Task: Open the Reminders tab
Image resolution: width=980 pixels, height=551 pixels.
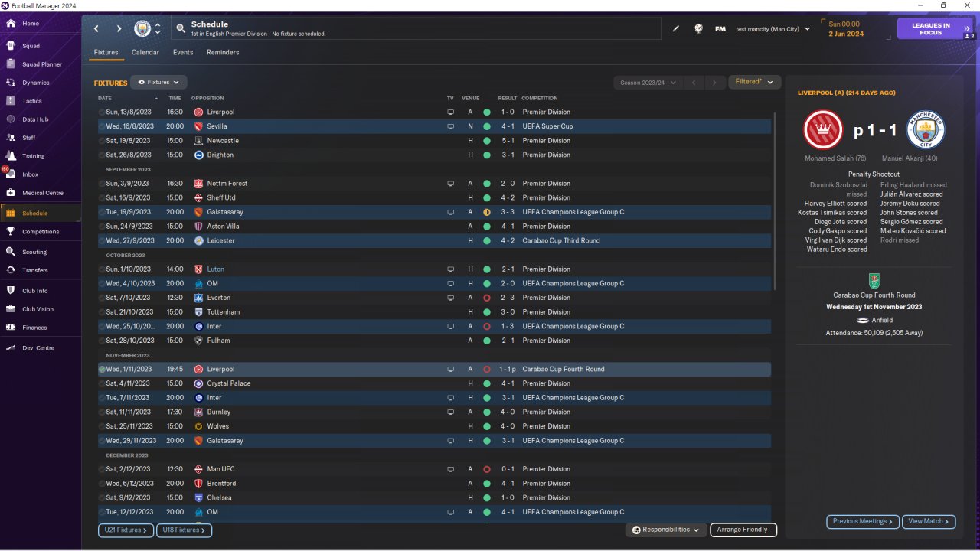Action: 223,53
